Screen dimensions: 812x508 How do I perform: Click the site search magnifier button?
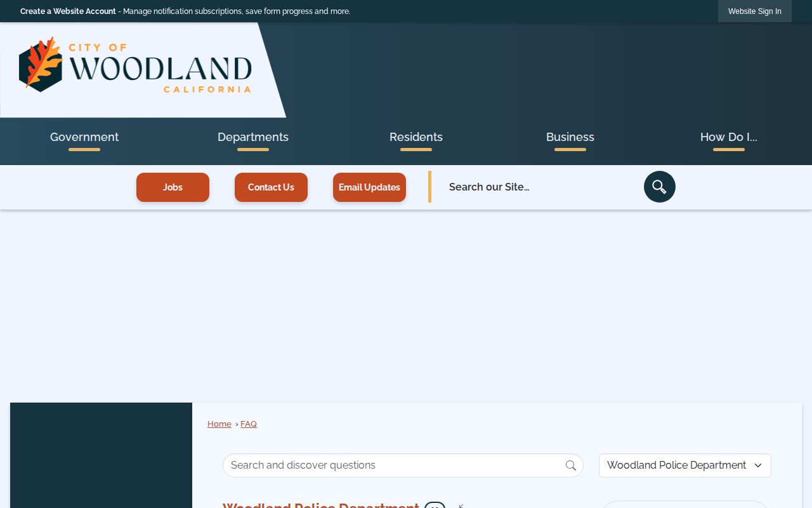[x=660, y=187]
